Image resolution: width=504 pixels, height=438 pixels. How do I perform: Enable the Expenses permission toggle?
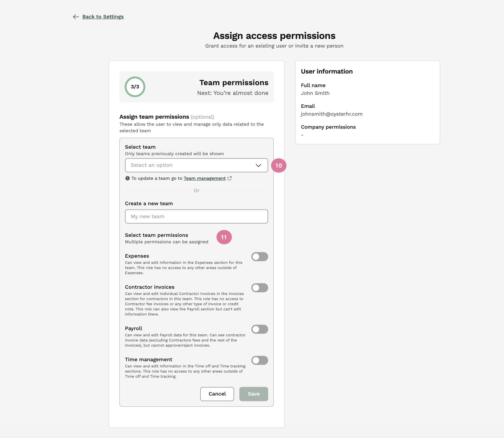pos(260,257)
